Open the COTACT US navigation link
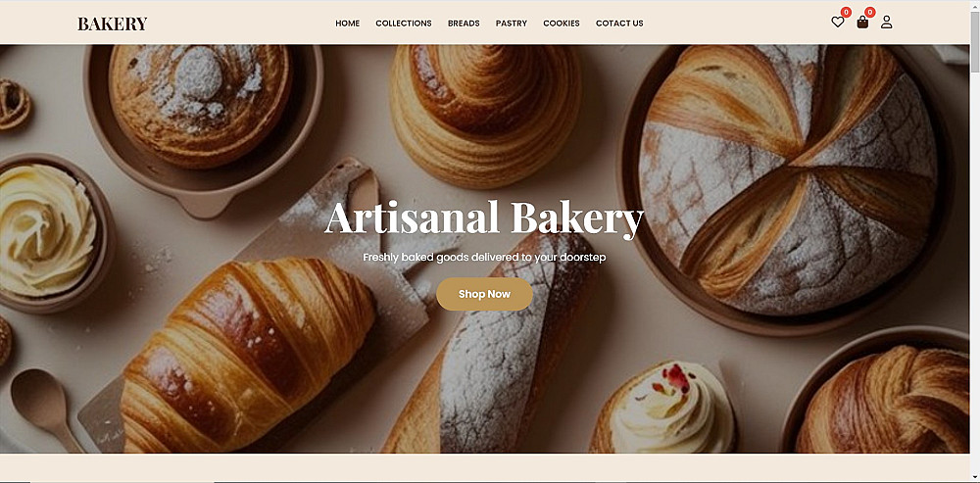 (x=619, y=24)
